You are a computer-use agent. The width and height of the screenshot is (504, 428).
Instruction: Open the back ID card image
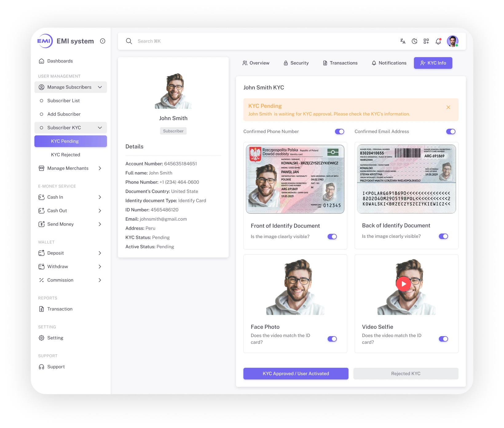coord(407,179)
